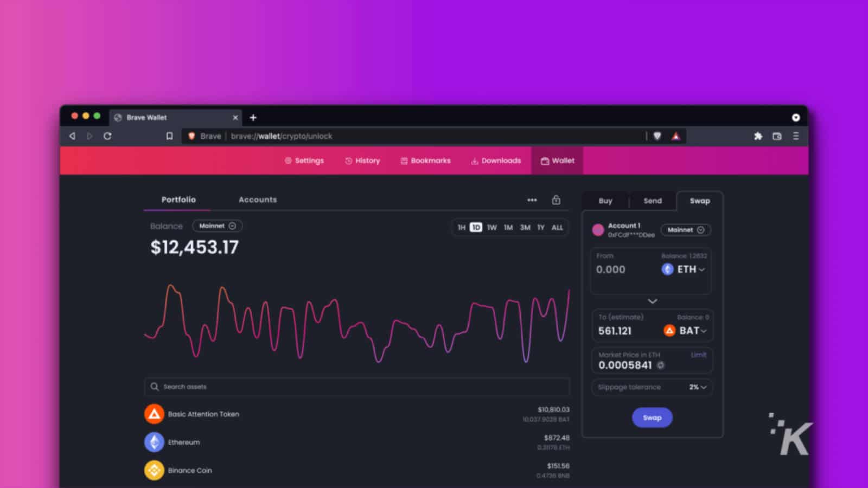Flip swap direction with the down arrow
The image size is (868, 488).
653,301
